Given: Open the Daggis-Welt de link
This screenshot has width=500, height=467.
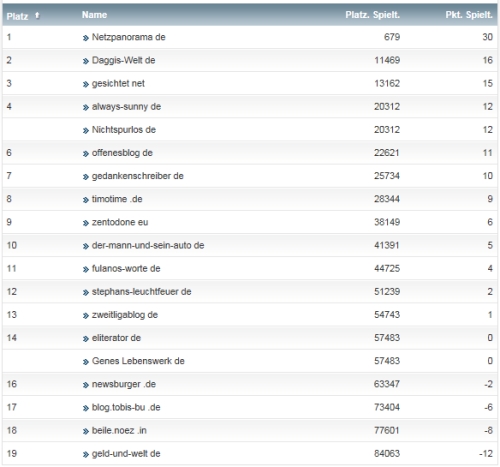Looking at the screenshot, I should pos(123,60).
